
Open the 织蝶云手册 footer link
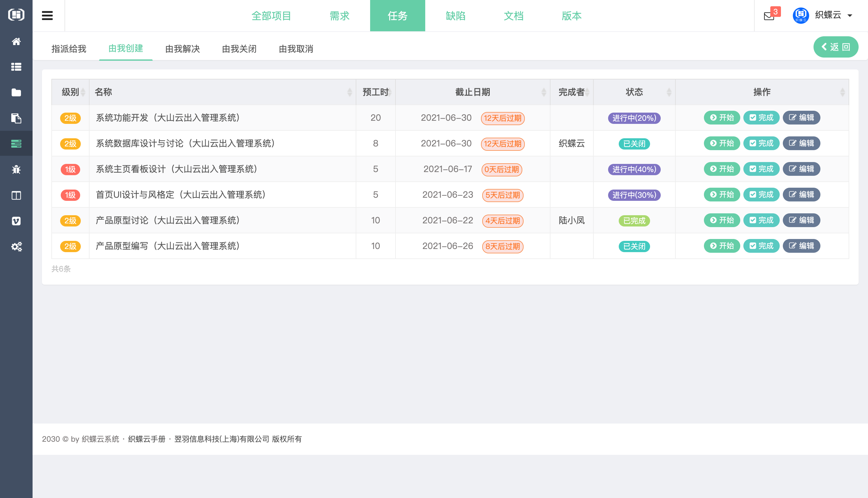point(147,439)
